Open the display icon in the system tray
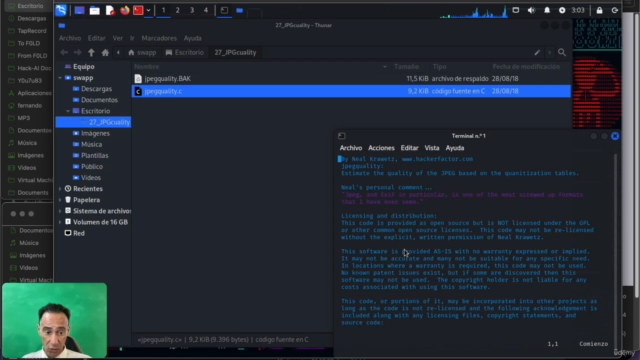Screen dimensions: 640x360 click(516, 10)
